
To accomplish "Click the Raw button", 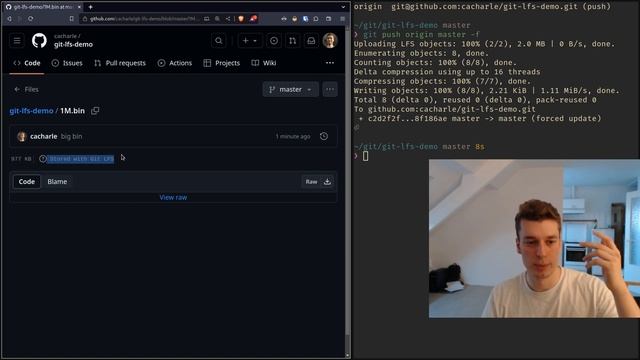I will point(311,182).
